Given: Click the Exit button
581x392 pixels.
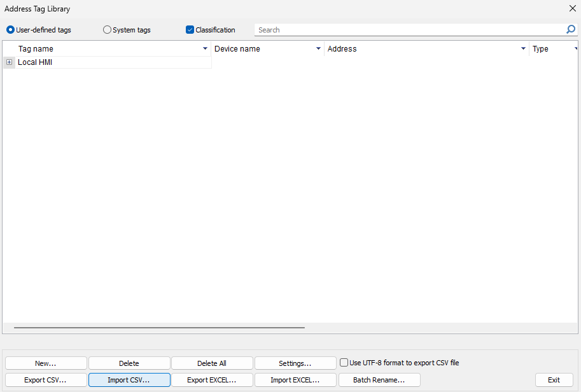Looking at the screenshot, I should [554, 380].
